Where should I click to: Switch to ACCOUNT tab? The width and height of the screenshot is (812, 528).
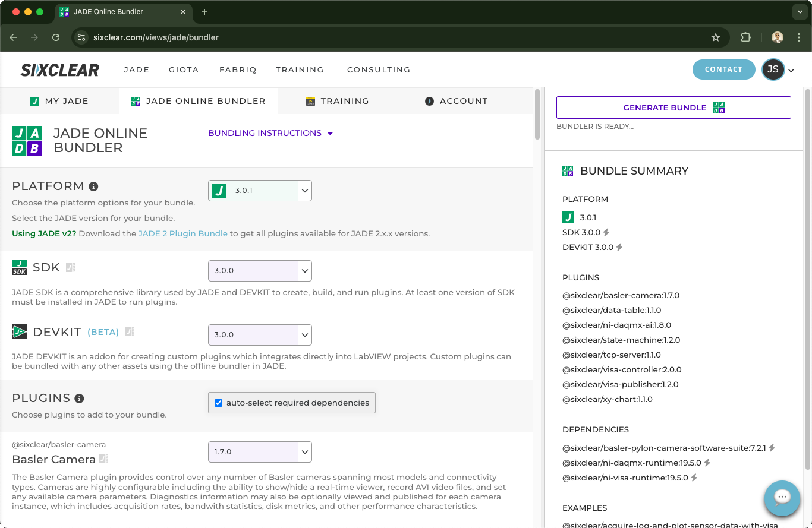[x=457, y=101]
